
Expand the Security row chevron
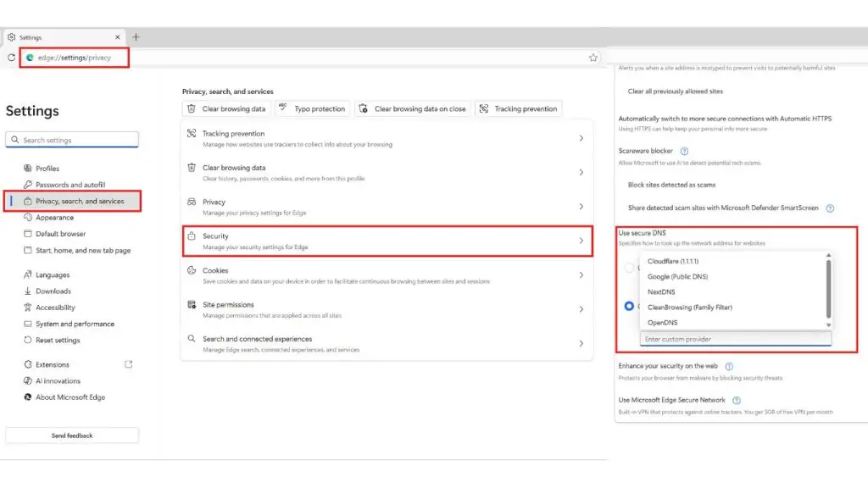coord(581,241)
